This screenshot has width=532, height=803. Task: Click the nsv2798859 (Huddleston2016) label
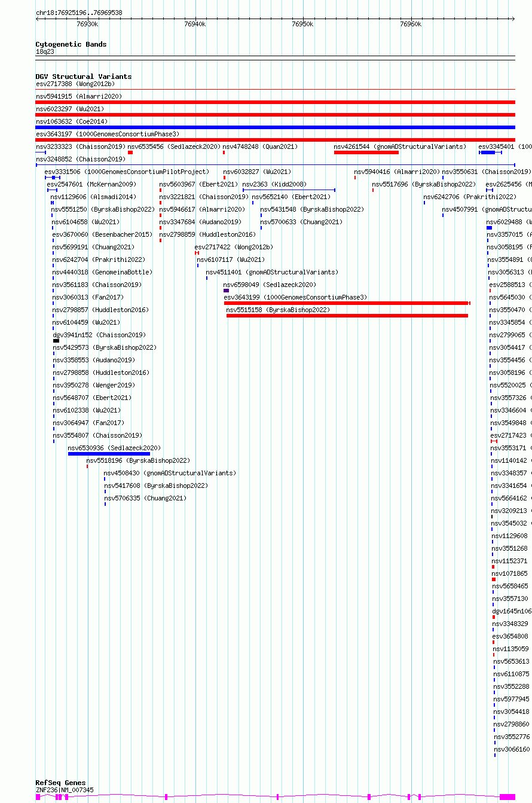tap(207, 234)
